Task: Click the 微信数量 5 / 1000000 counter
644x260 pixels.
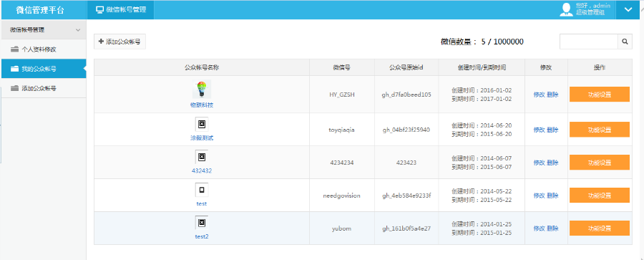Action: [x=482, y=42]
